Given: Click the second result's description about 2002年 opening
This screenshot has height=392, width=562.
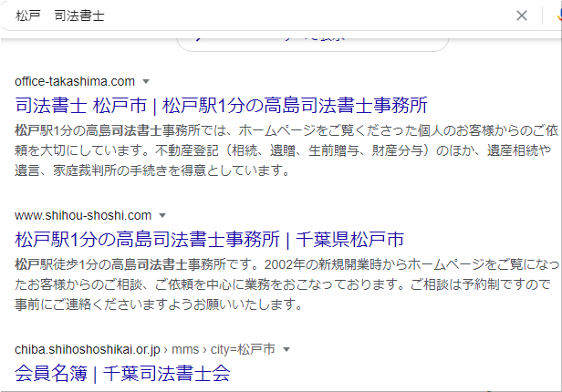Looking at the screenshot, I should click(286, 284).
